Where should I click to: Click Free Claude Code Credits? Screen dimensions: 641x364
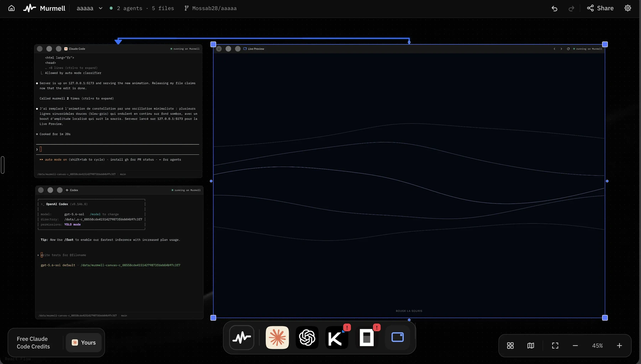coord(33,343)
